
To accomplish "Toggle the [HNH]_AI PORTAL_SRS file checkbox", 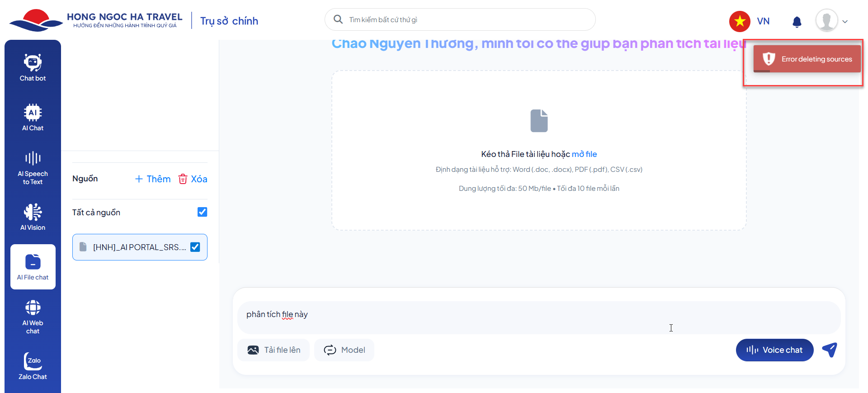I will [x=195, y=247].
